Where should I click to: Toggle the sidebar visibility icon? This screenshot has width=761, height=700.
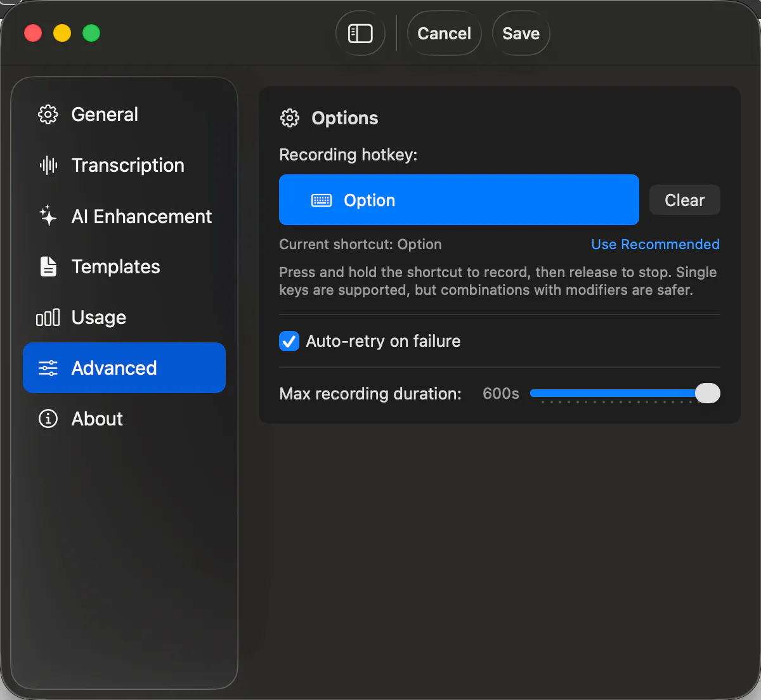(360, 34)
